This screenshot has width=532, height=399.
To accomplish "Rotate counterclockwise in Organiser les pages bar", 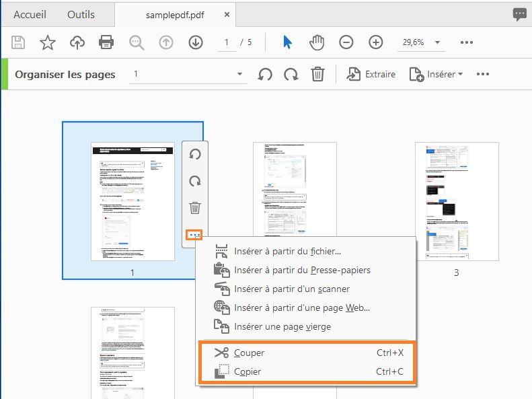I will pyautogui.click(x=265, y=74).
